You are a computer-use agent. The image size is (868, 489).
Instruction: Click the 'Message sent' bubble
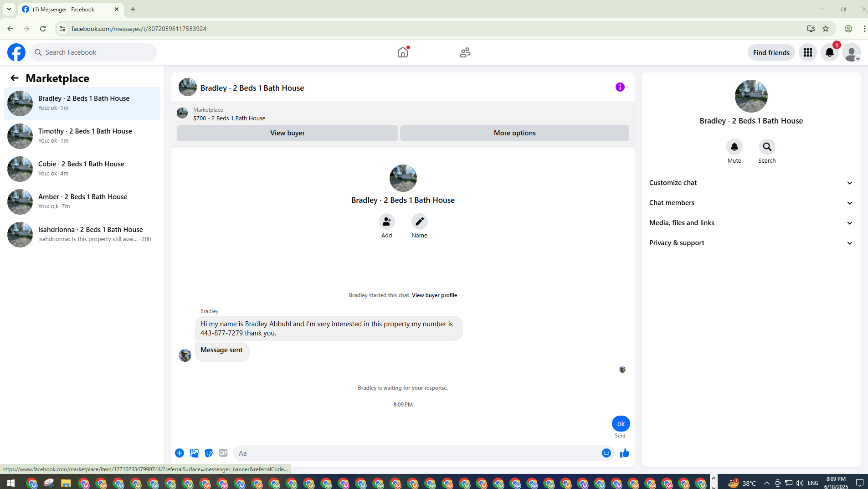click(x=222, y=351)
